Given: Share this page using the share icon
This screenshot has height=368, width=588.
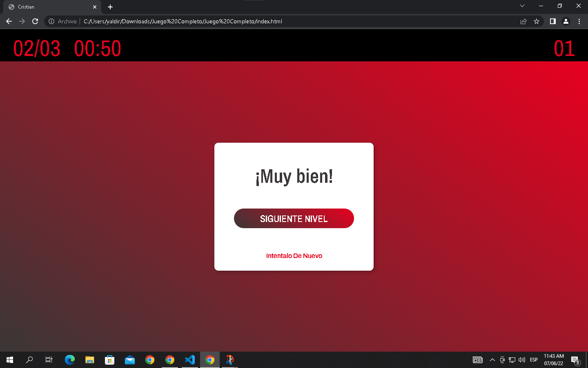Looking at the screenshot, I should 523,21.
